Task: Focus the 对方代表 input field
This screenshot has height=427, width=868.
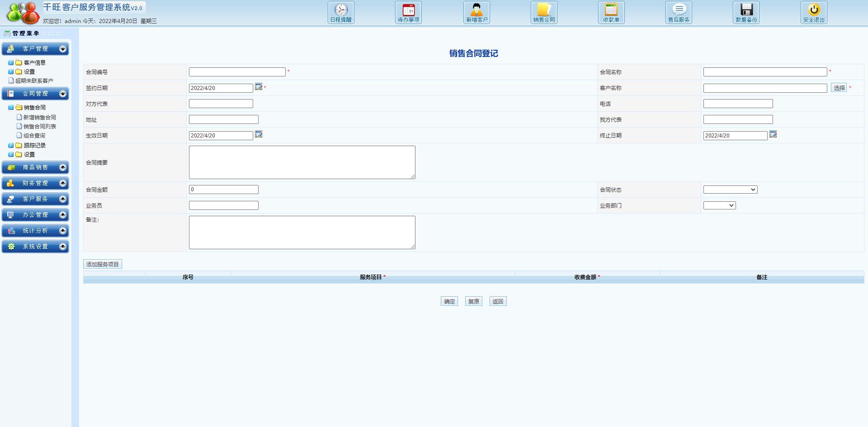Action: (x=221, y=104)
